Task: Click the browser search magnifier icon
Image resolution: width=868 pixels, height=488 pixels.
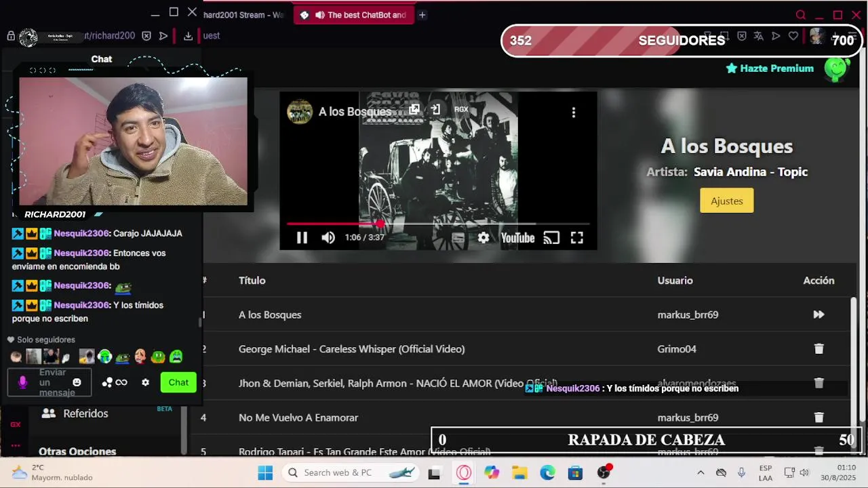Action: tap(801, 15)
